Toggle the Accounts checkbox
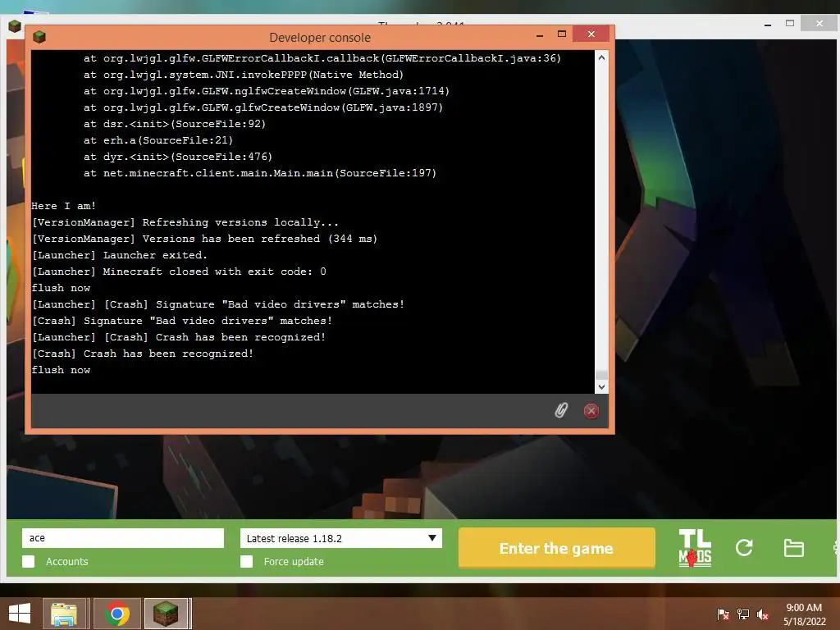 [x=29, y=561]
